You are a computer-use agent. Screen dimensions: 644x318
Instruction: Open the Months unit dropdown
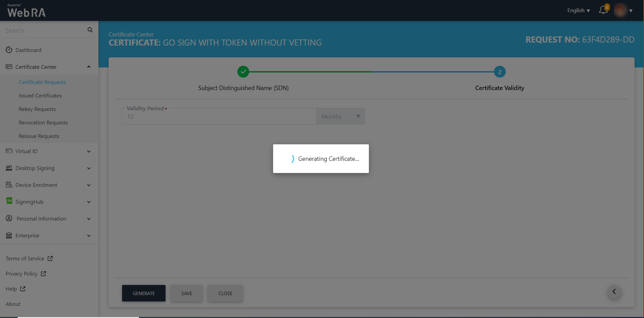pos(340,117)
